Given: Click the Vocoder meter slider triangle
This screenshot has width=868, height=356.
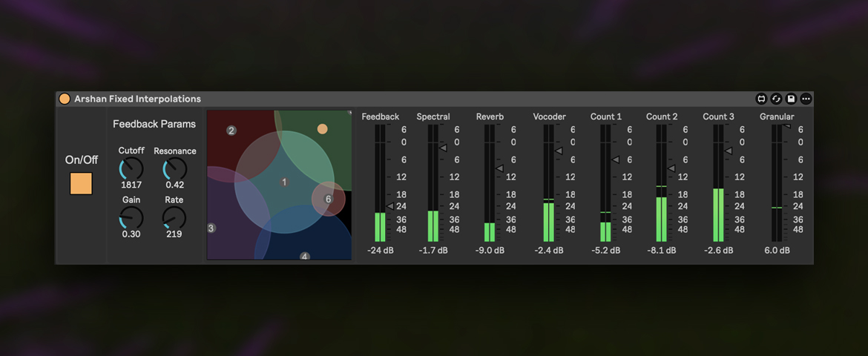Looking at the screenshot, I should [559, 151].
